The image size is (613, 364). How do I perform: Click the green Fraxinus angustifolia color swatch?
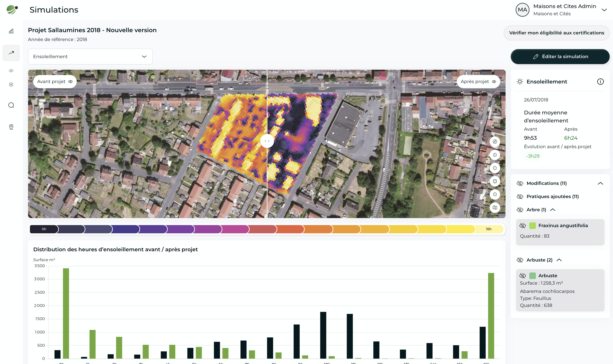533,226
